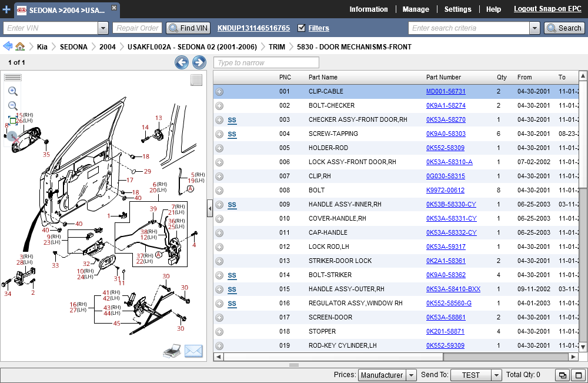Add HOLDER-ROD using its plus icon
Screen dimensions: 588x383
coord(219,148)
